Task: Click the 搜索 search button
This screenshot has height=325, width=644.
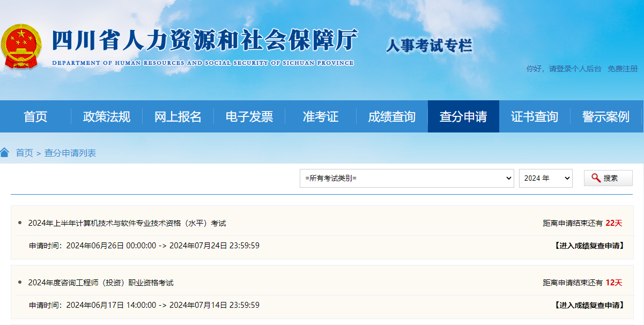Action: [608, 178]
